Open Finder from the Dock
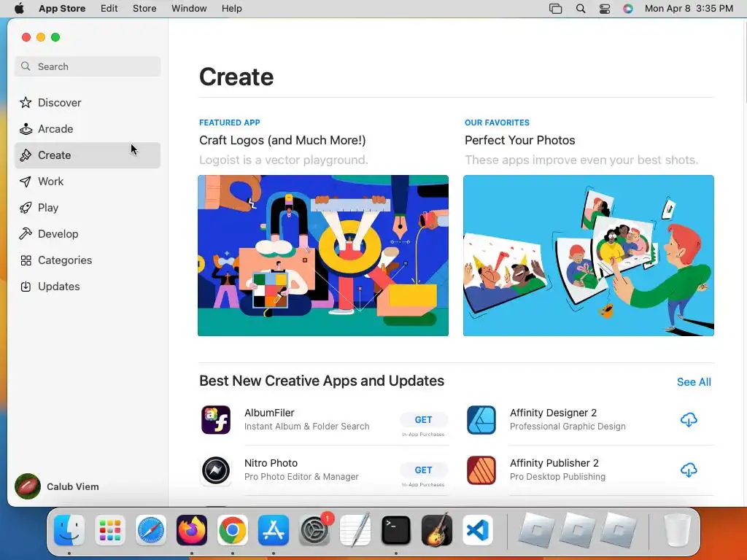 69,530
